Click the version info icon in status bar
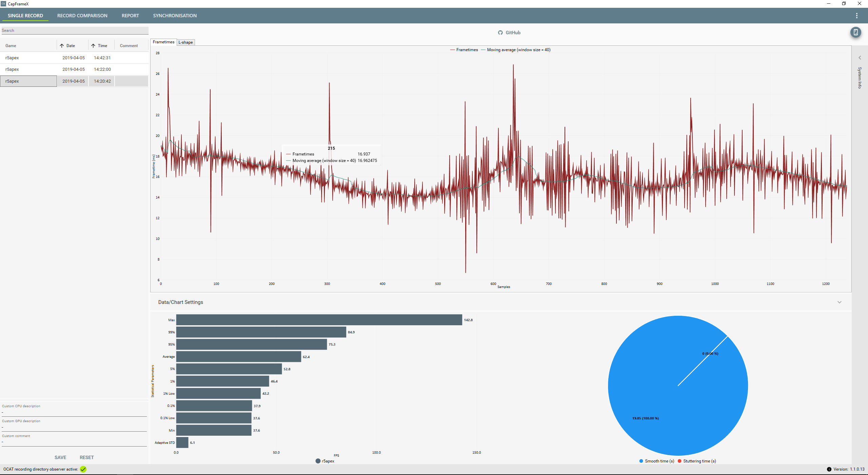 coord(829,469)
